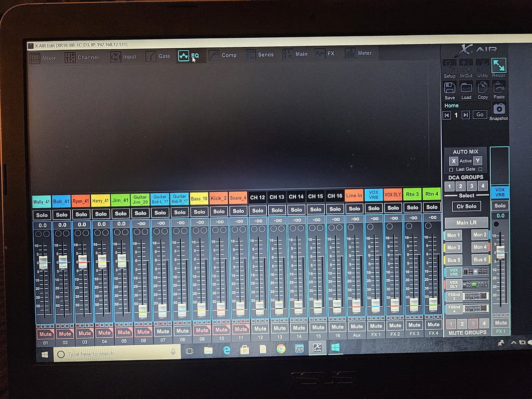Toggle Solo on Wally_41 channel
Screen dimensions: 532x399
pos(42,215)
